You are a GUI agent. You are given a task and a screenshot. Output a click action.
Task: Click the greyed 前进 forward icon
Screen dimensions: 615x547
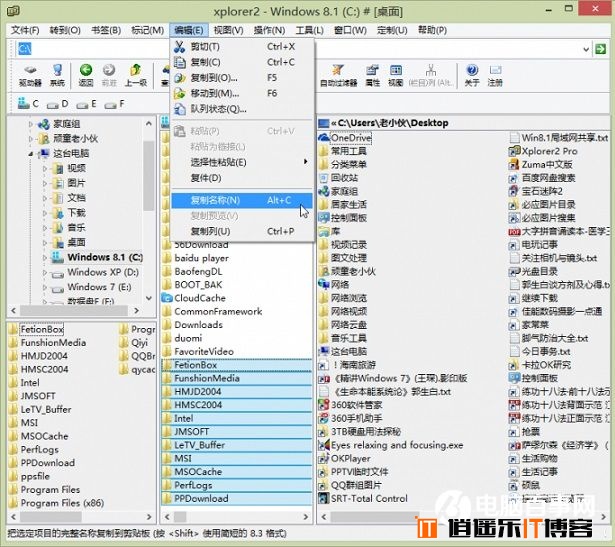pyautogui.click(x=109, y=75)
